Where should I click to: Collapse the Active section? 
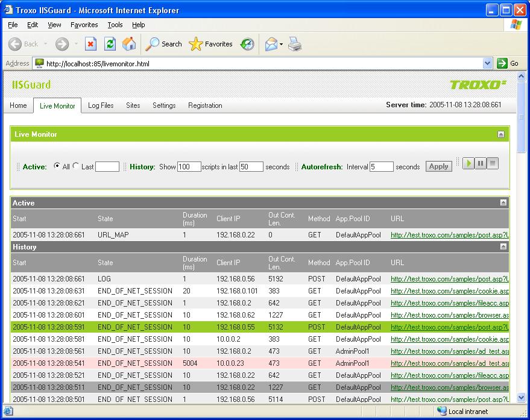pyautogui.click(x=503, y=202)
